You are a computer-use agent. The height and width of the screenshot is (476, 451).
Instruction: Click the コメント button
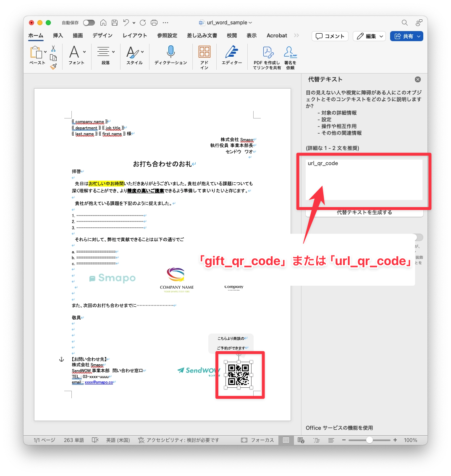click(x=330, y=37)
